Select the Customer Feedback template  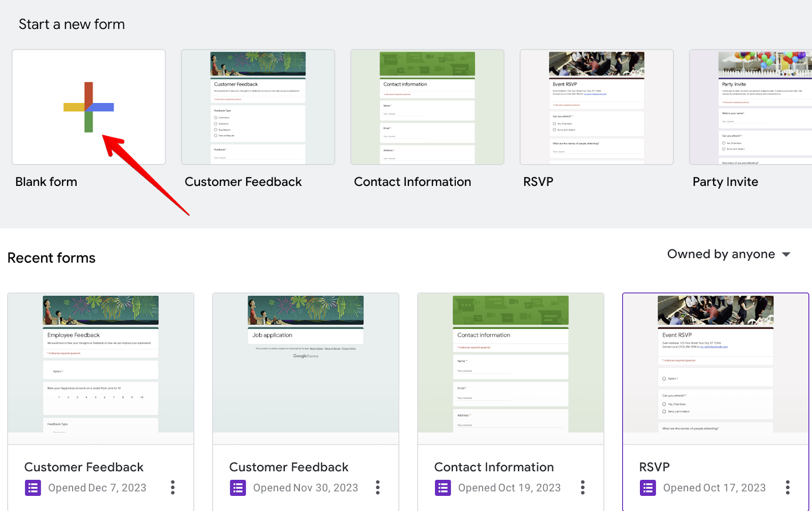pos(257,107)
